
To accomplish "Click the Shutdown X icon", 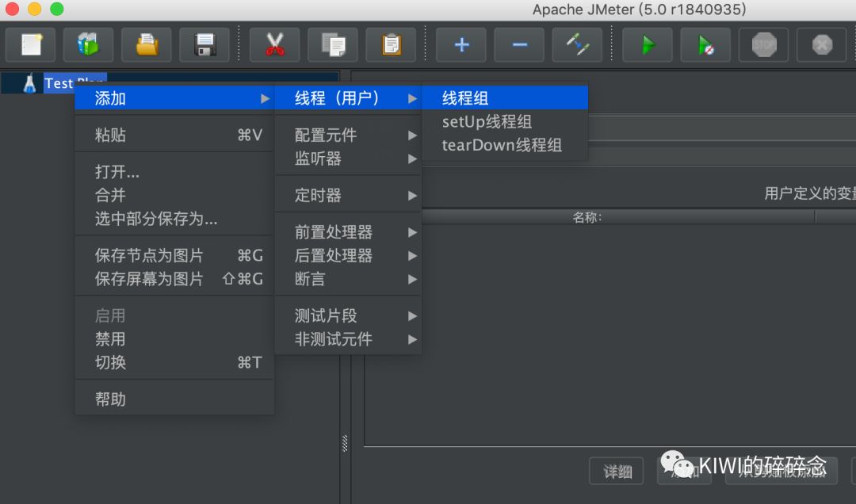I will pos(822,45).
